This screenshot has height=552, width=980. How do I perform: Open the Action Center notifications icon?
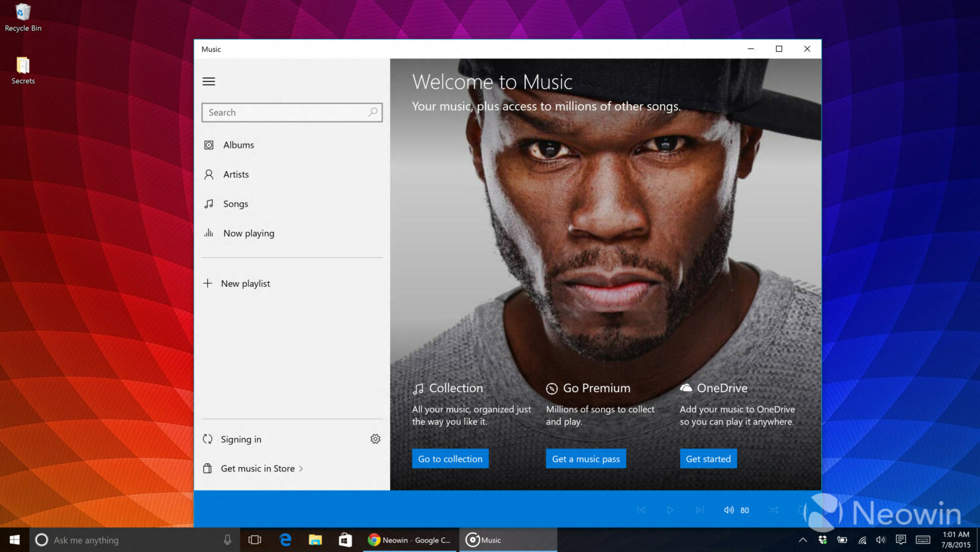point(901,540)
